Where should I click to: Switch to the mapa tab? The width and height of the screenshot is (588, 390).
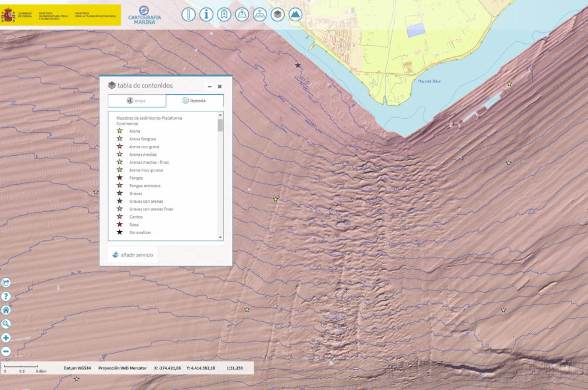point(136,101)
